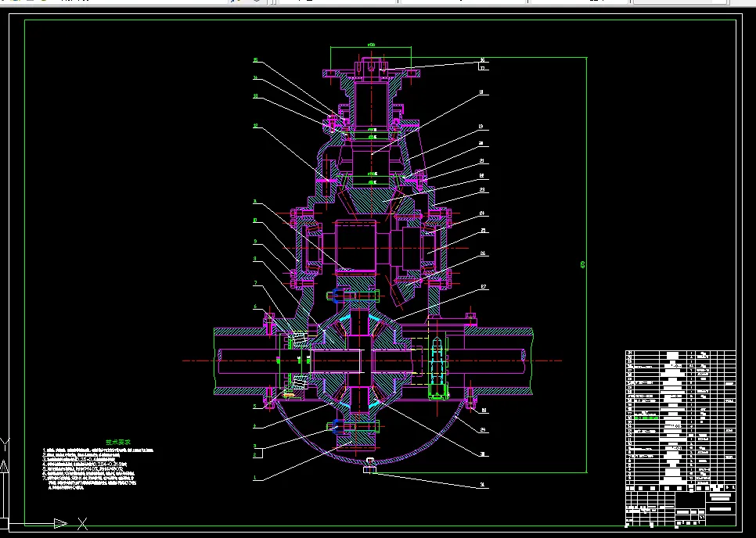Image resolution: width=756 pixels, height=538 pixels.
Task: Select part balloon number 5
Action: click(255, 407)
